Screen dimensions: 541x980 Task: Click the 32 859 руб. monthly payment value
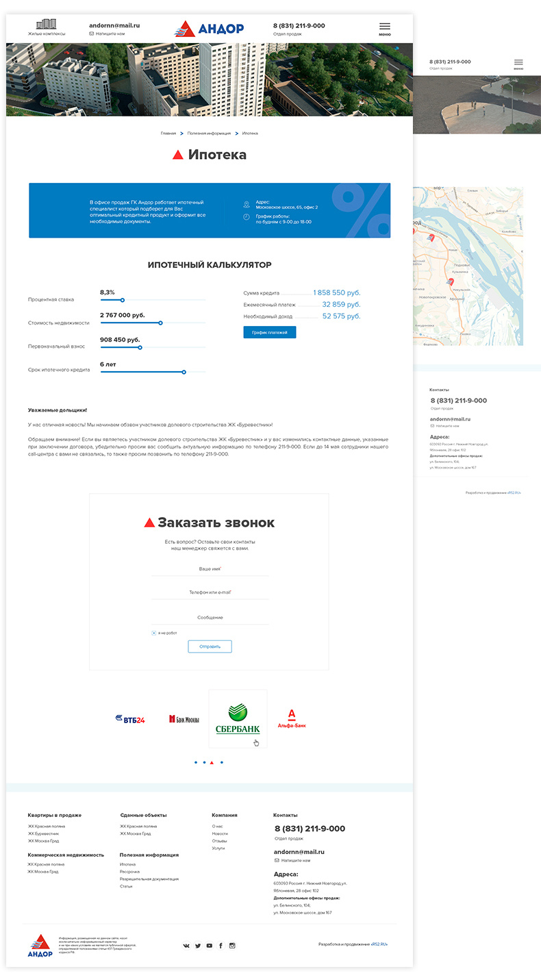point(341,304)
